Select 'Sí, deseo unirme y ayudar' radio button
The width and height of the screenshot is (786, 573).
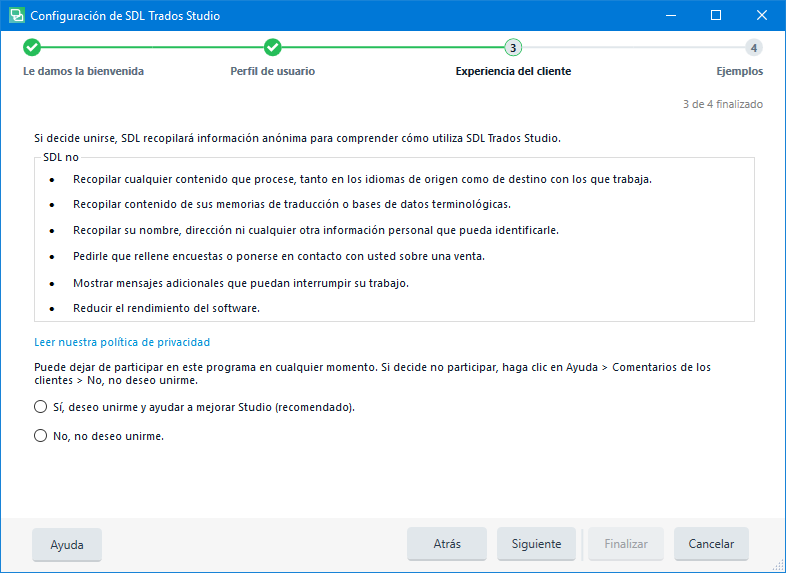pyautogui.click(x=41, y=407)
